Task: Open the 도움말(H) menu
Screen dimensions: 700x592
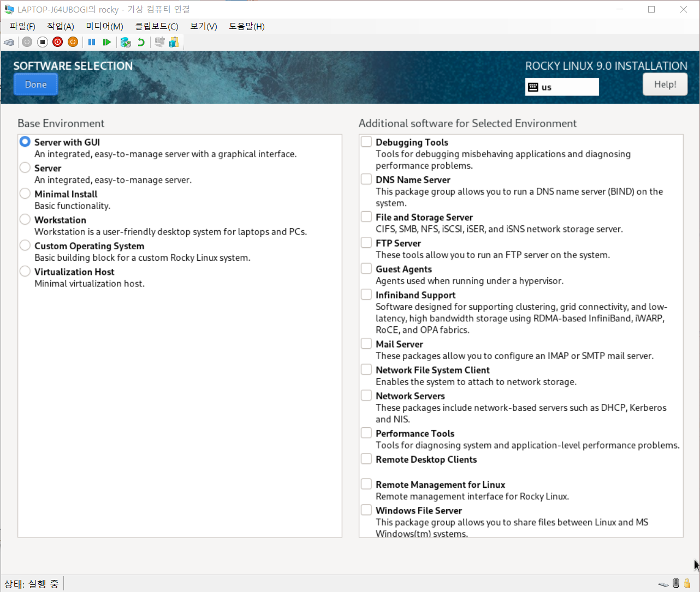Action: click(247, 26)
